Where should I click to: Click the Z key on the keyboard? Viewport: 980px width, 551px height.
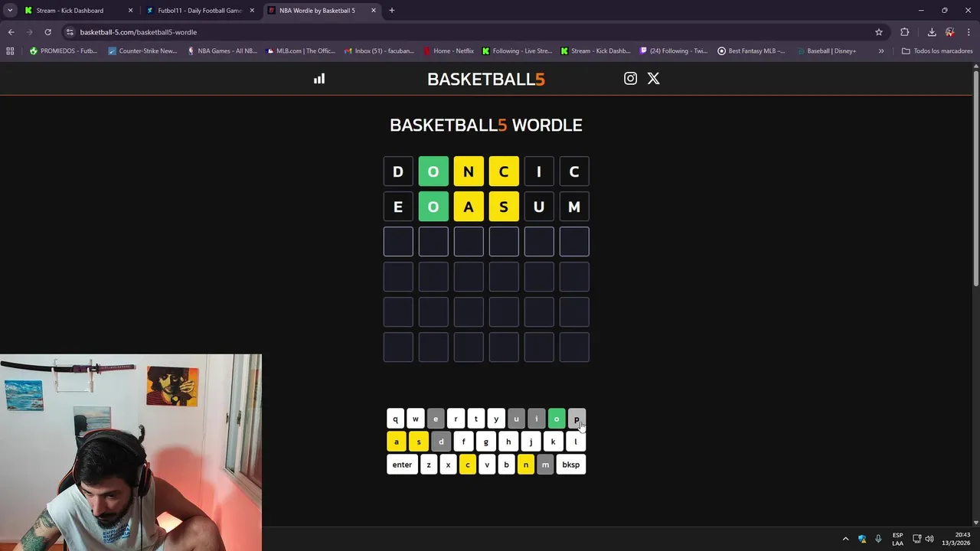(x=429, y=465)
